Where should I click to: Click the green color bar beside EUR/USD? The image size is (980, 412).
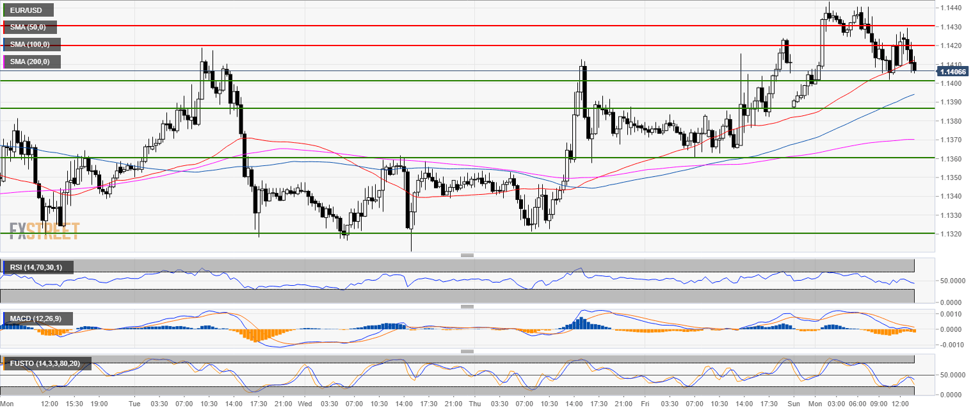click(4, 10)
